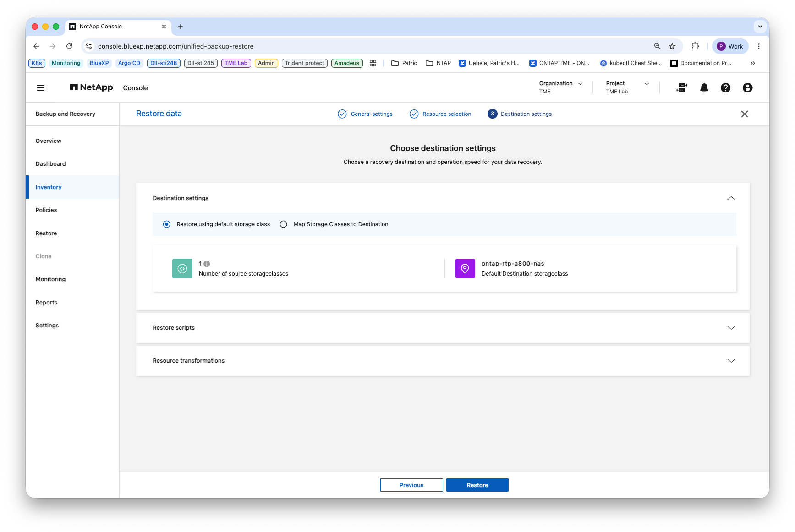Close the Restore data wizard
Image resolution: width=795 pixels, height=532 pixels.
(745, 114)
